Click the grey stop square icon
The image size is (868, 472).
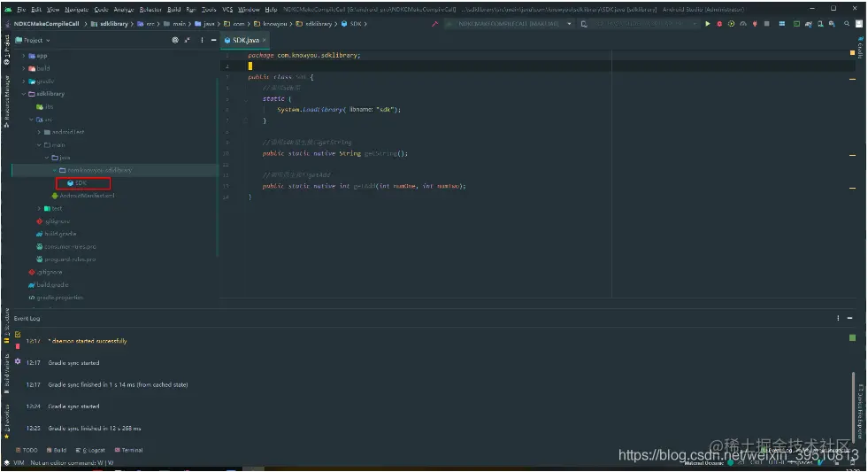tap(767, 24)
